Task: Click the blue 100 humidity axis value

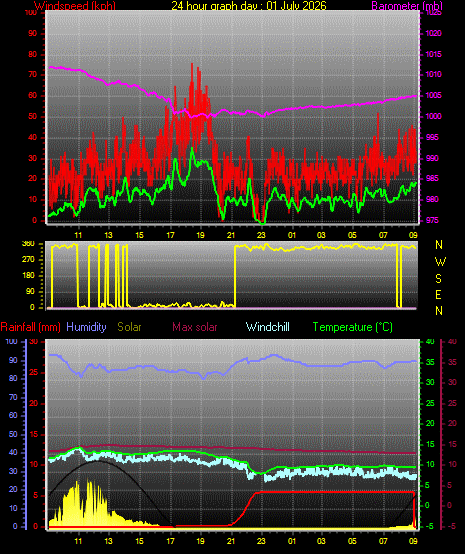Action: click(x=12, y=342)
